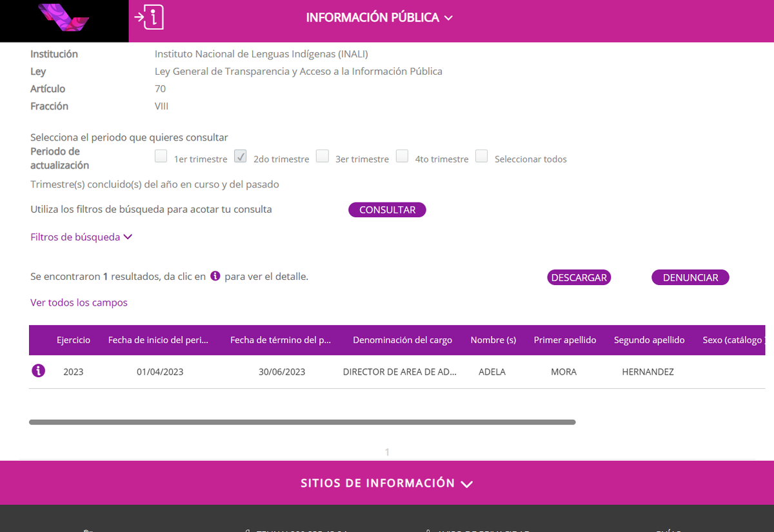Open the 'Ver todos los campos' link

(x=79, y=302)
